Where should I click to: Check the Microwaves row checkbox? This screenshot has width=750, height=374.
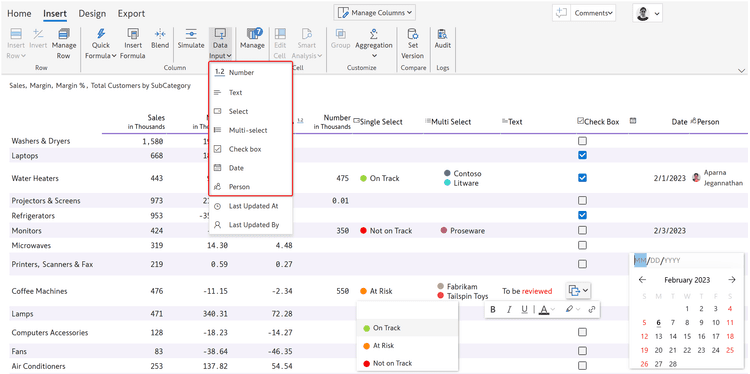pos(582,245)
